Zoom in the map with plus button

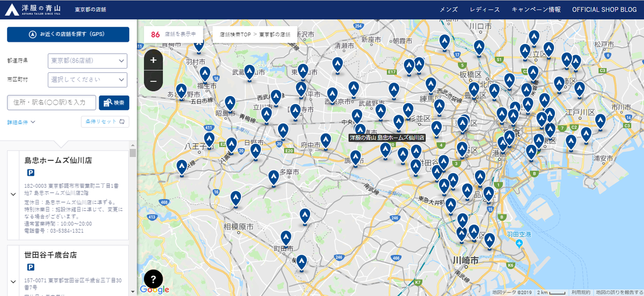pyautogui.click(x=153, y=60)
